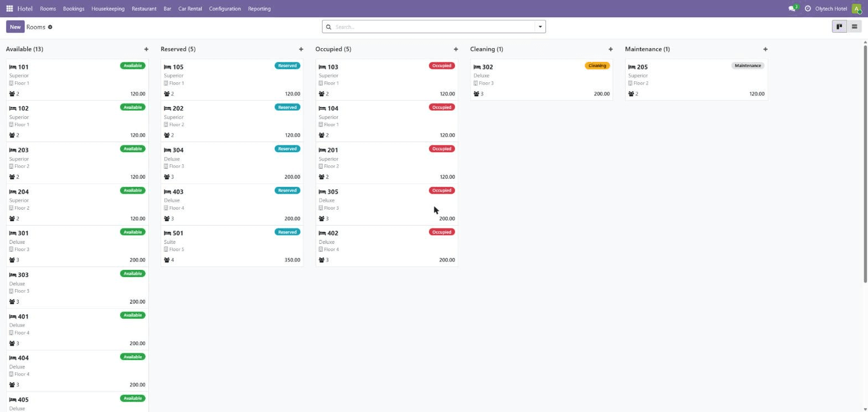Click the Reserved (5) column header
Image resolution: width=868 pixels, height=412 pixels.
coord(178,49)
